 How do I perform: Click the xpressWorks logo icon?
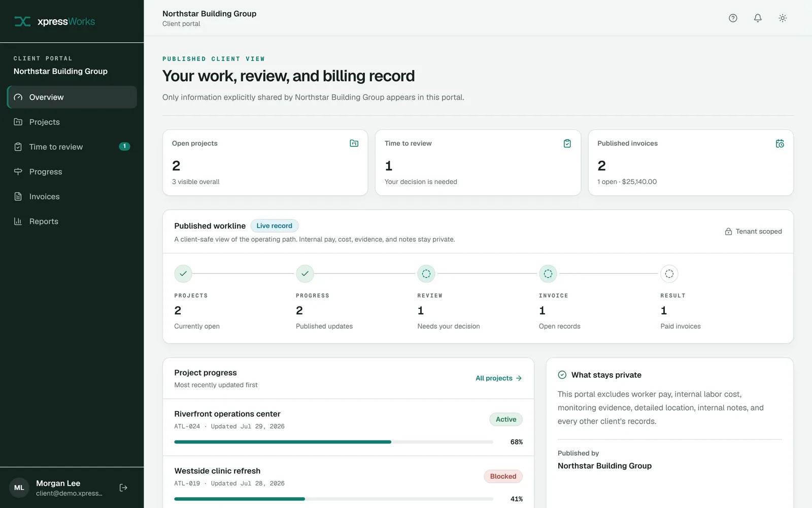22,21
